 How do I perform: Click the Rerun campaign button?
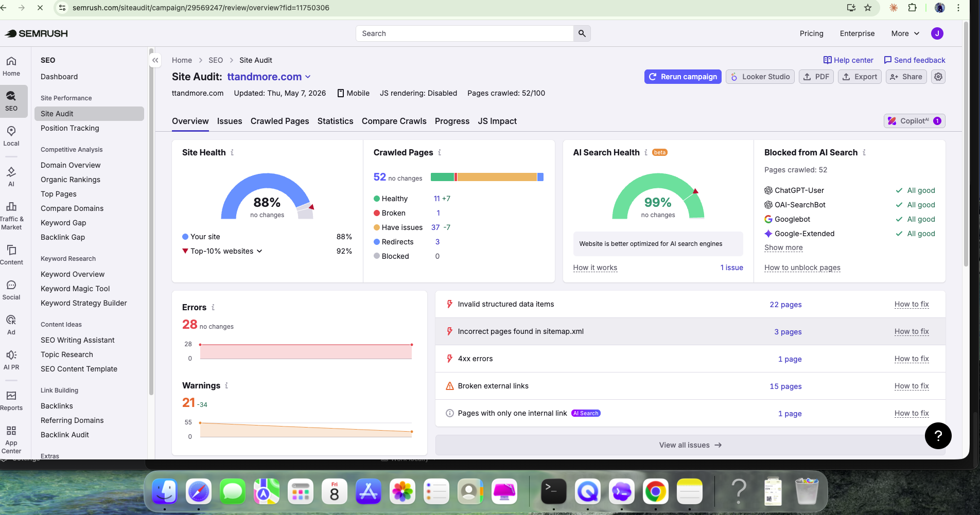(682, 77)
